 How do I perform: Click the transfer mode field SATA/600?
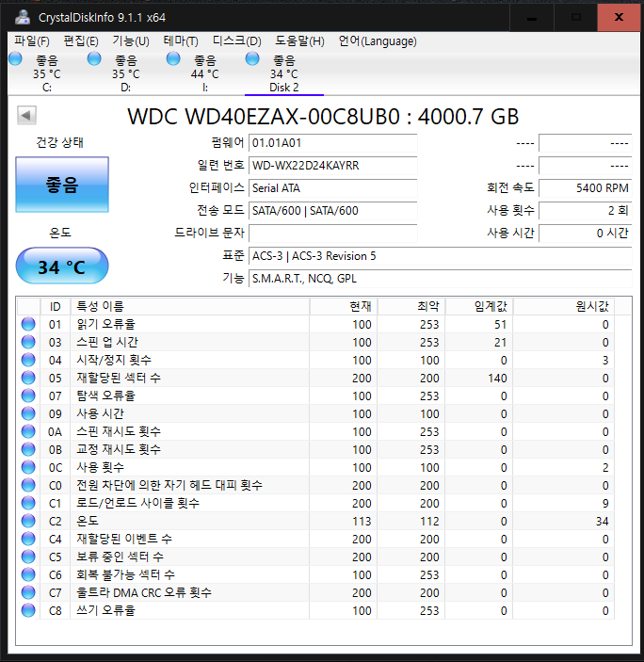[333, 211]
